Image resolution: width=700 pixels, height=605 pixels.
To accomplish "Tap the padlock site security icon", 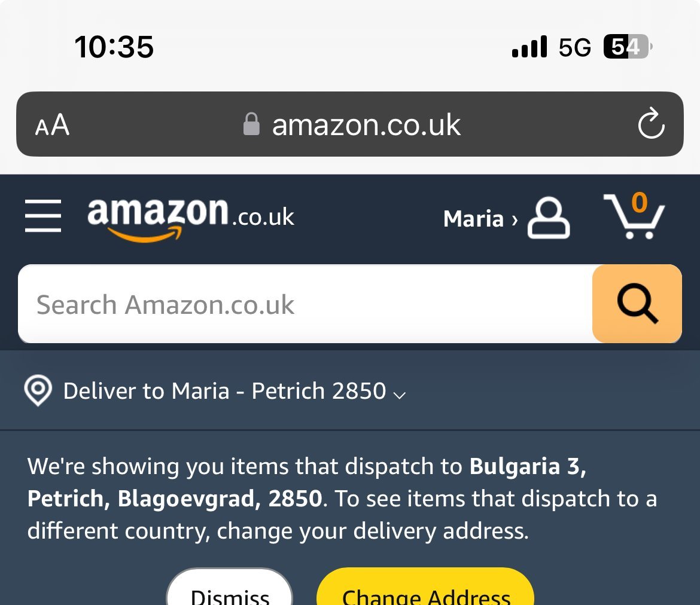I will tap(251, 124).
